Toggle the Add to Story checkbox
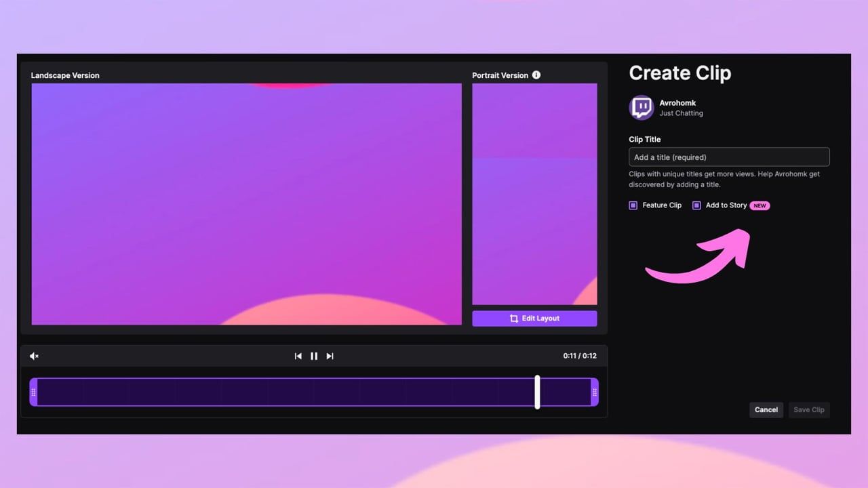 (696, 205)
